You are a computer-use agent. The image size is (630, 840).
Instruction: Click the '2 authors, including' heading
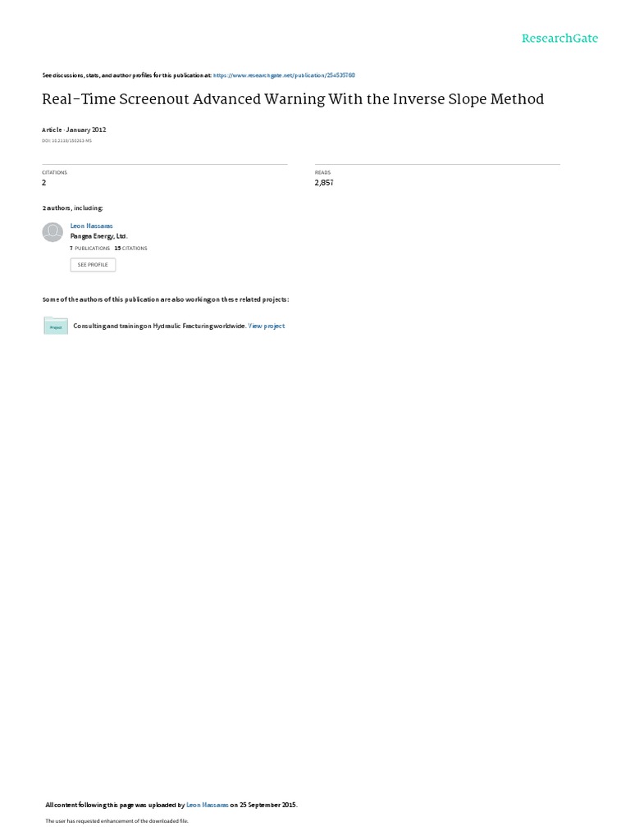[x=73, y=208]
